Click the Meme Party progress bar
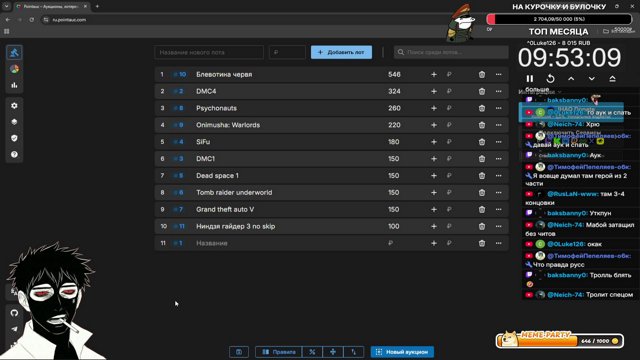640x360 pixels. point(560,341)
